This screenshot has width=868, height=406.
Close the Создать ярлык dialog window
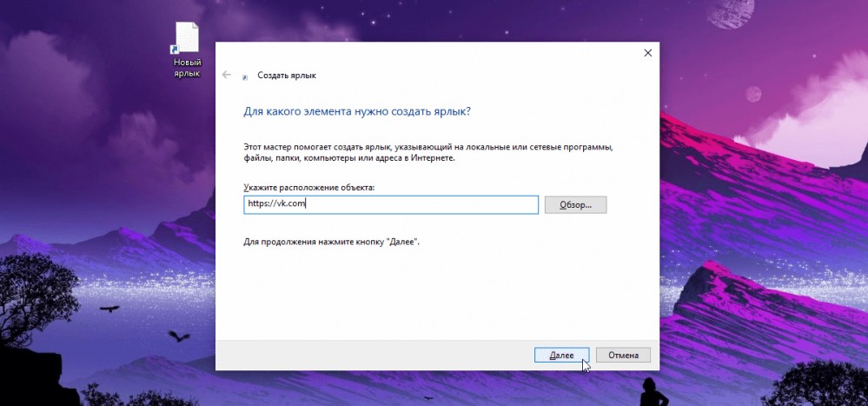tap(647, 53)
